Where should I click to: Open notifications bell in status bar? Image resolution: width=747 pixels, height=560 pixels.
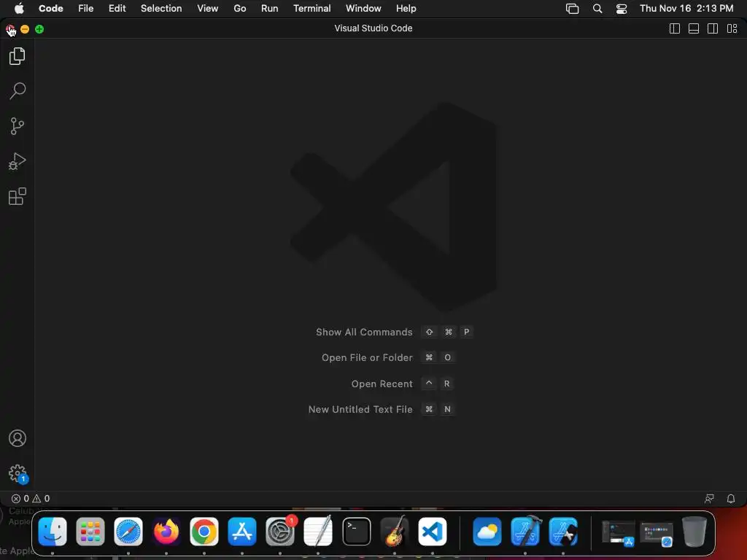click(731, 499)
